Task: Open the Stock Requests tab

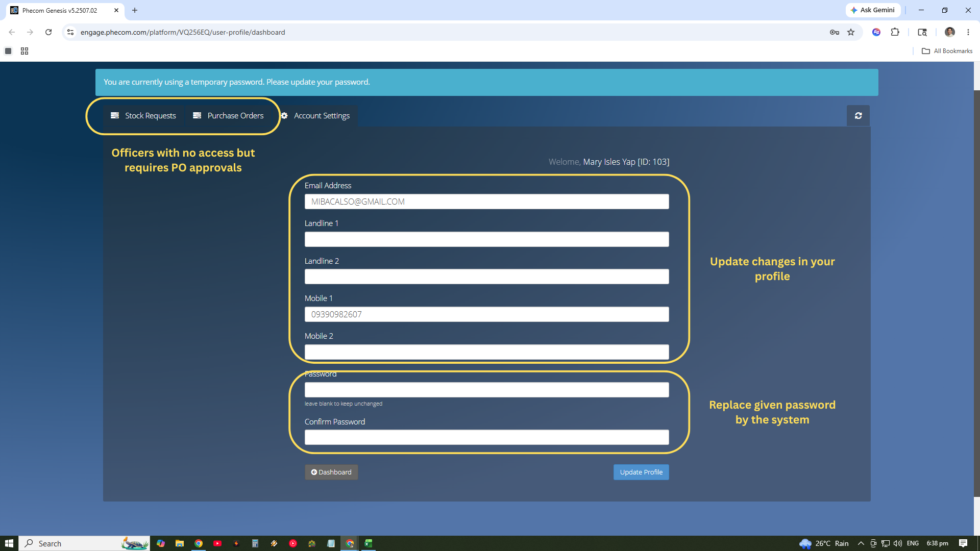Action: pyautogui.click(x=143, y=116)
